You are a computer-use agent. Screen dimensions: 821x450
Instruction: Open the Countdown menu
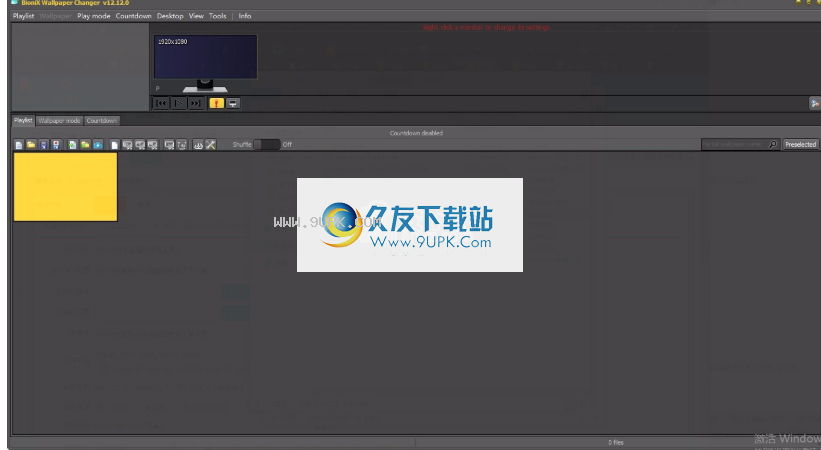pos(133,16)
